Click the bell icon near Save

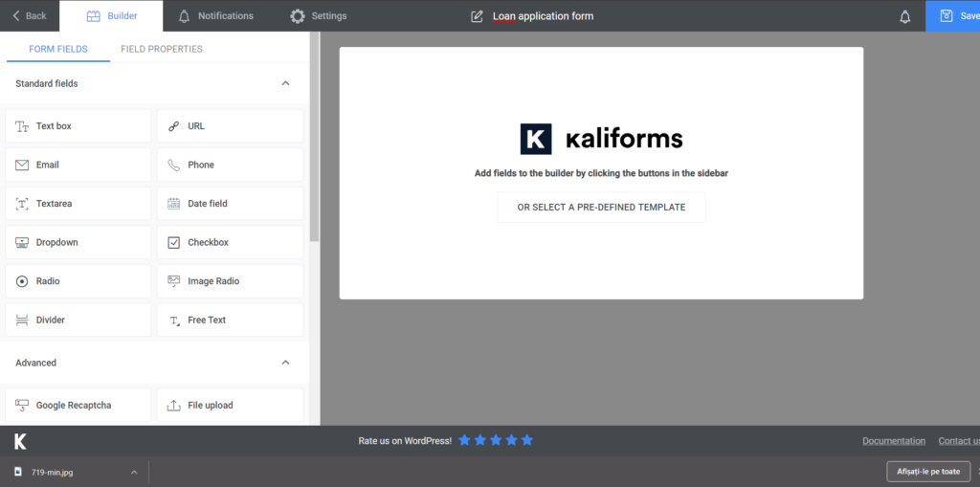905,17
